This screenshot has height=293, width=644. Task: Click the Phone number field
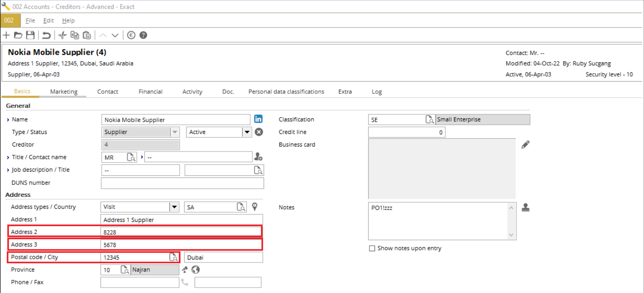[140, 283]
